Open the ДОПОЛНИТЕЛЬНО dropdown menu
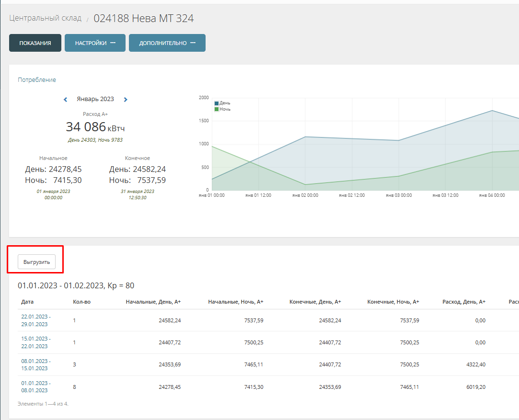 tap(167, 43)
